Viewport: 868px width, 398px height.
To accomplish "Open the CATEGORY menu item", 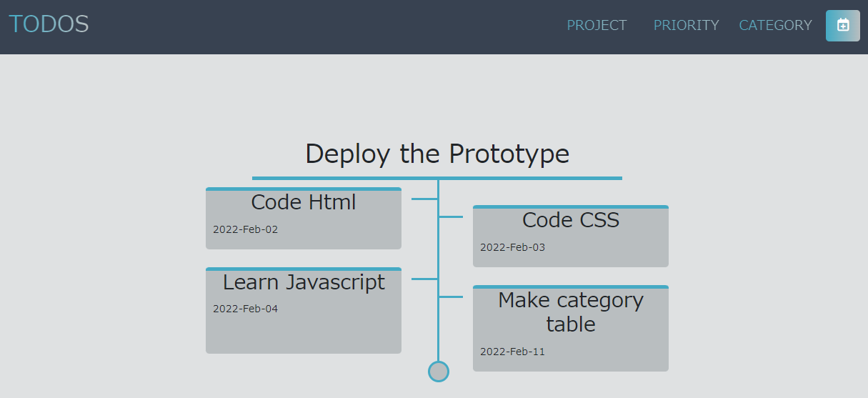I will [775, 26].
